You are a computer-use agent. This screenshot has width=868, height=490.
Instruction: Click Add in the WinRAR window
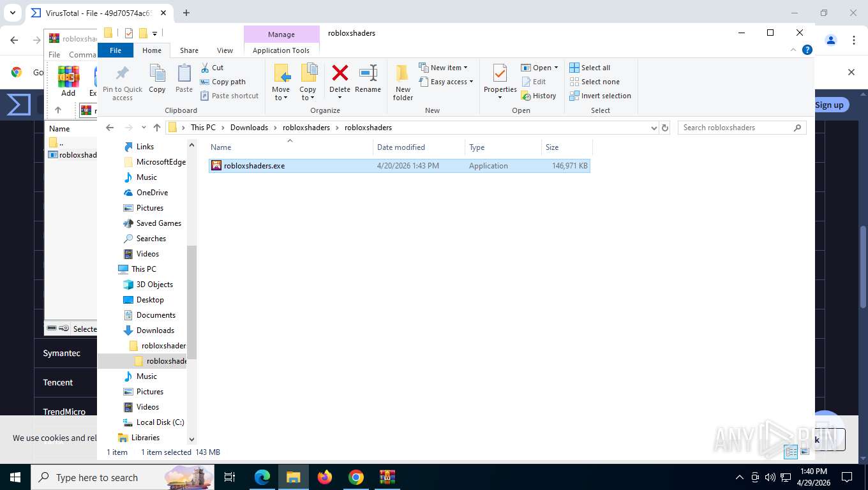68,81
